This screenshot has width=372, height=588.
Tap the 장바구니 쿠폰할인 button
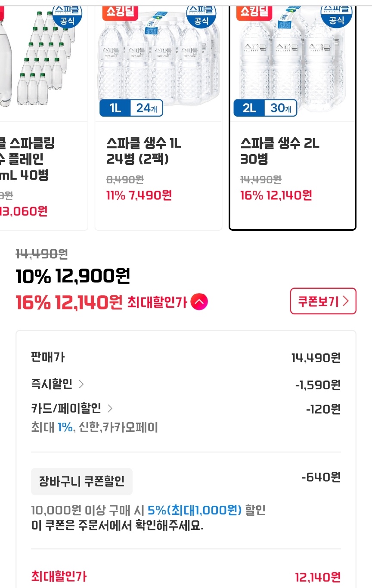(82, 481)
